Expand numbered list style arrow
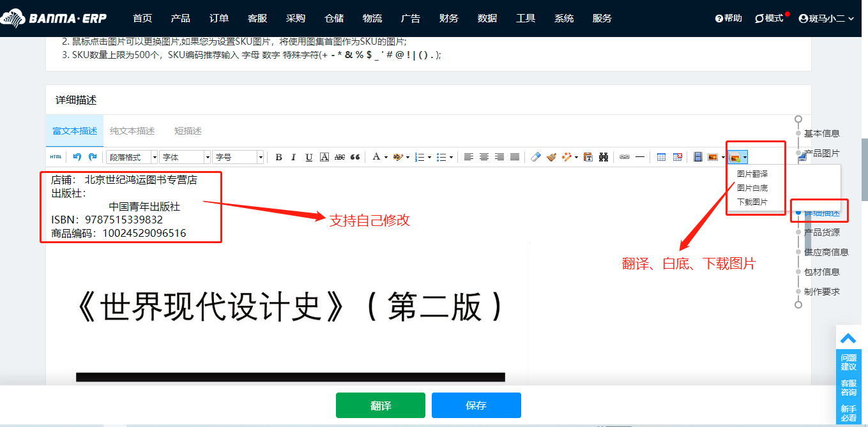 (x=429, y=158)
